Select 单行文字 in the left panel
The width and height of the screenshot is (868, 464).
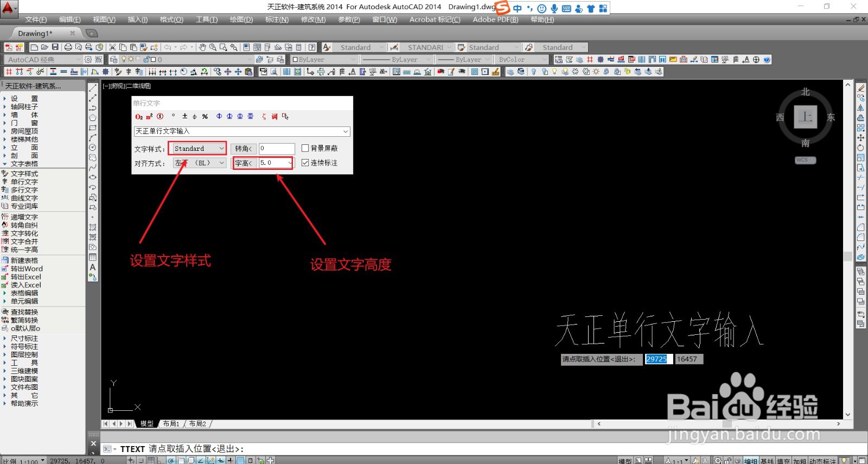pyautogui.click(x=24, y=182)
